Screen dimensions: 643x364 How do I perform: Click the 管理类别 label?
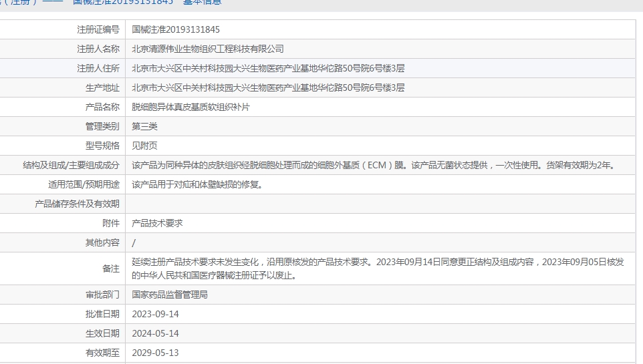(102, 126)
